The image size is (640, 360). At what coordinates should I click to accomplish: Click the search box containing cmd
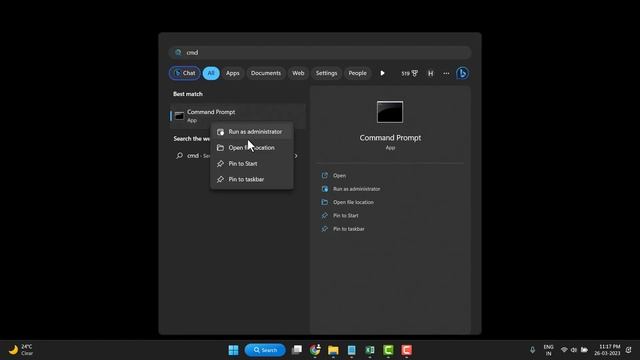(x=320, y=52)
